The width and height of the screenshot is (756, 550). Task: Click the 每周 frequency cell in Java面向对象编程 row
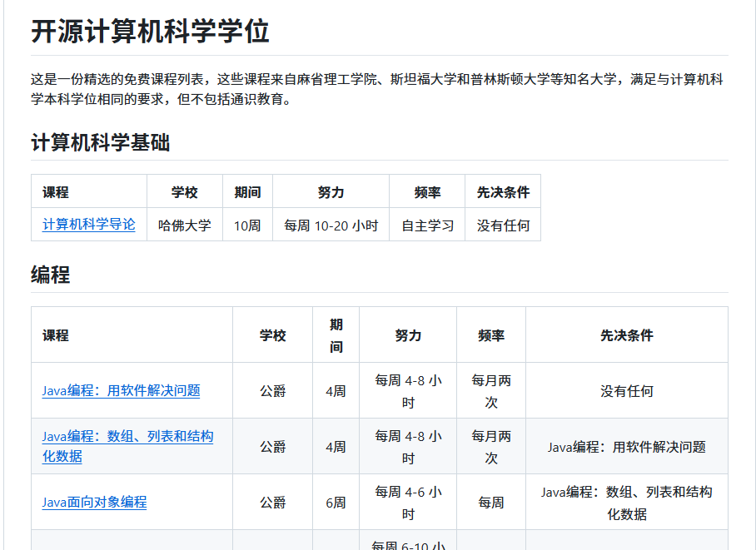coord(491,503)
